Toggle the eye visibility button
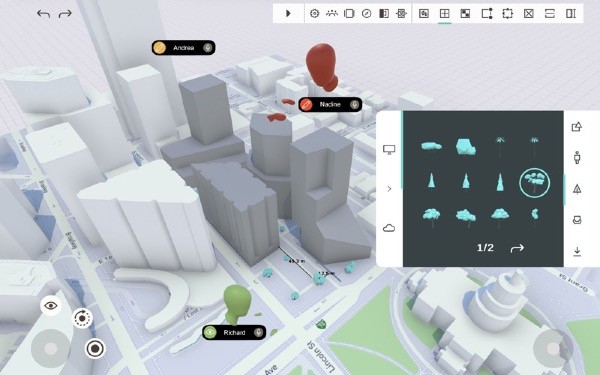This screenshot has width=600, height=375. tap(51, 305)
